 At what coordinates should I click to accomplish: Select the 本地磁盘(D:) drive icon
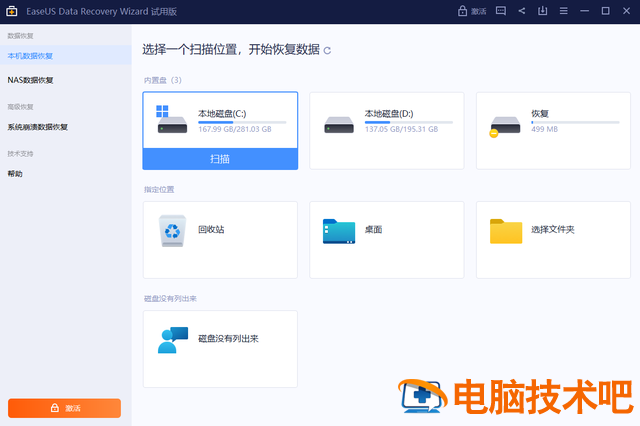click(x=339, y=124)
